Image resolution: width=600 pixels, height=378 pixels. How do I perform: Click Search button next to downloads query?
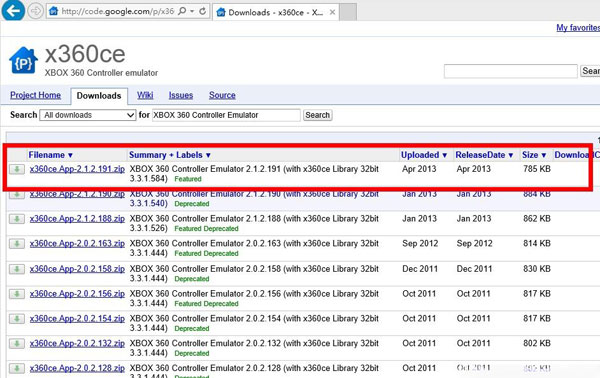coord(317,115)
